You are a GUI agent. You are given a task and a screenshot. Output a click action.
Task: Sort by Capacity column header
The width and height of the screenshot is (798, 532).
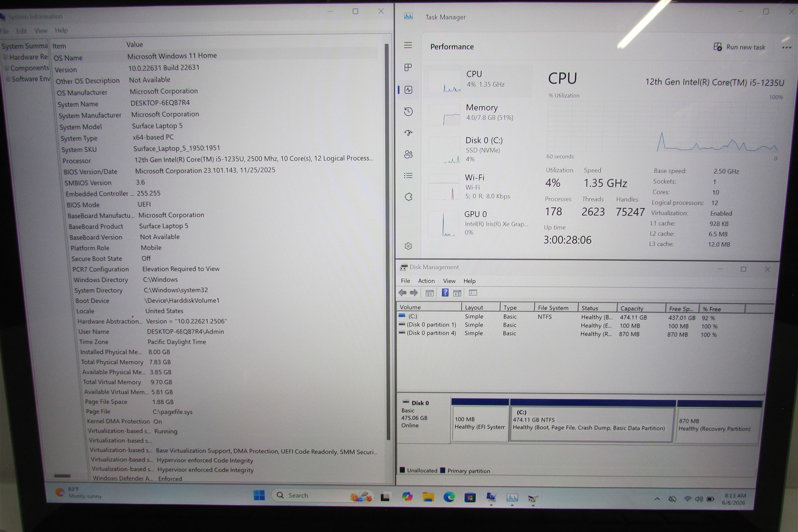641,308
